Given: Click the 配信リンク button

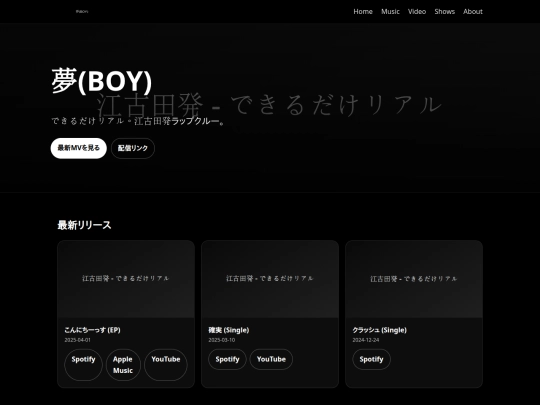Looking at the screenshot, I should (x=133, y=148).
